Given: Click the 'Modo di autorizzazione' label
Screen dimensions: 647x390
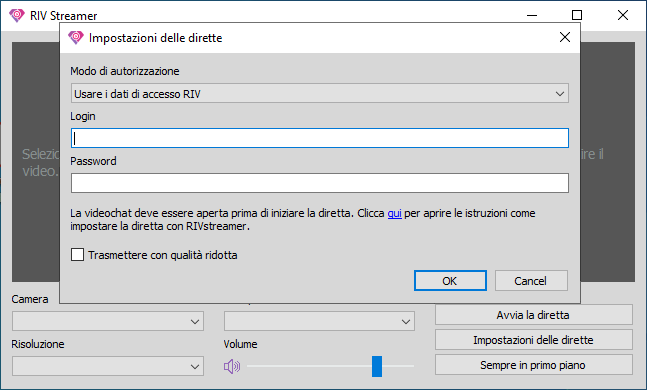Looking at the screenshot, I should (125, 71).
